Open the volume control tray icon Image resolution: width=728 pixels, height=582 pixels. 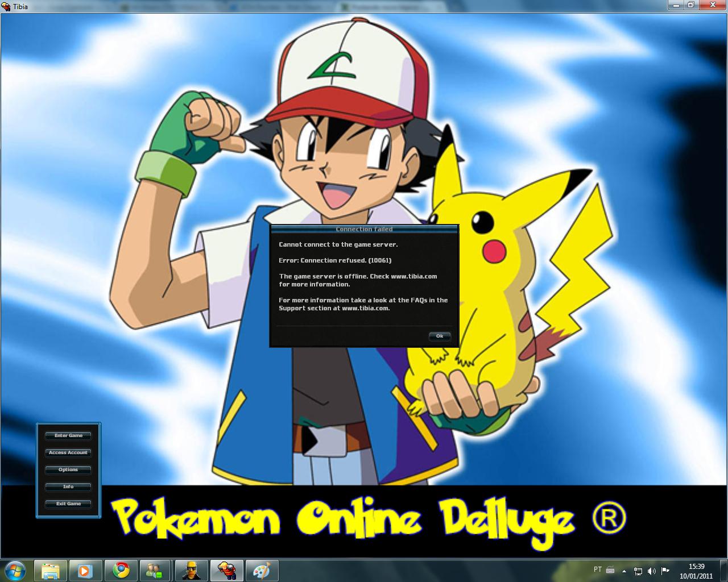pos(652,571)
